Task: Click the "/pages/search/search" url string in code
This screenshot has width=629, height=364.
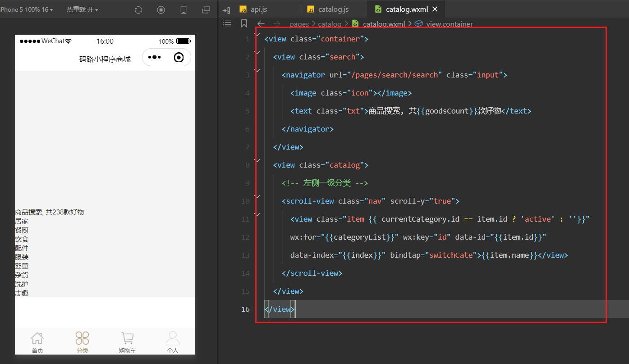Action: pyautogui.click(x=395, y=75)
